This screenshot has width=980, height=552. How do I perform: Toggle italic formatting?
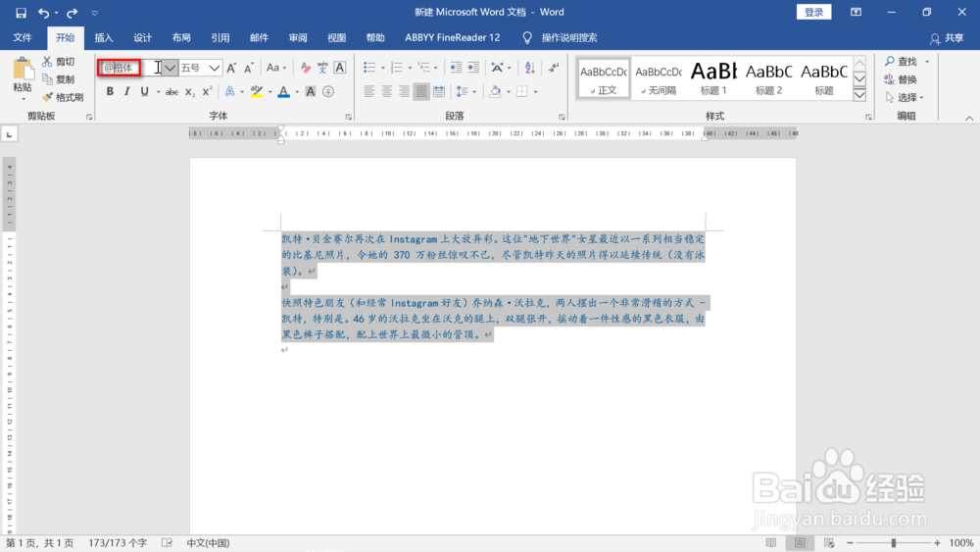pos(126,92)
